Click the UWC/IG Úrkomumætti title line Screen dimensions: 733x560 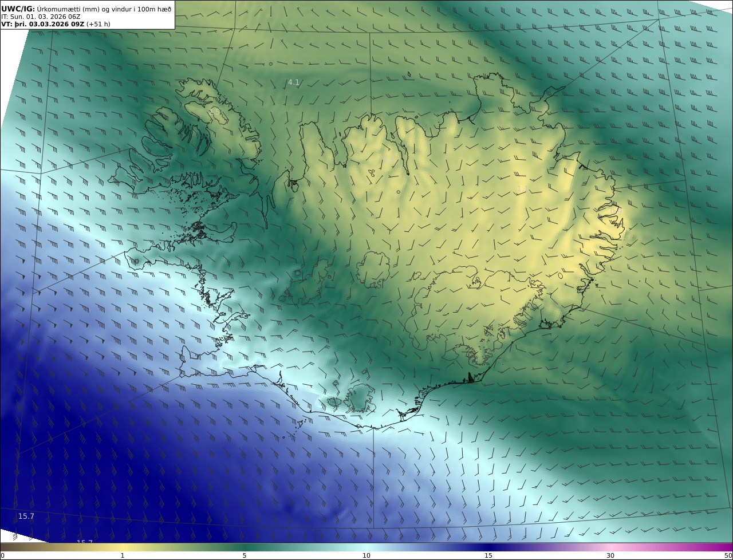click(86, 9)
